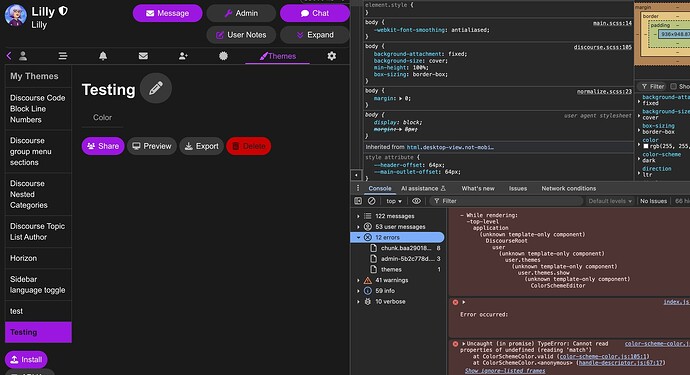Viewport: 690px width, 375px height.
Task: Send a Message to Lilly
Action: click(167, 13)
